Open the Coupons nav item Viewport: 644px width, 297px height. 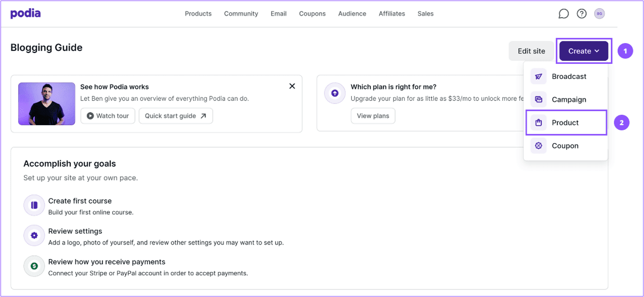[x=312, y=14]
